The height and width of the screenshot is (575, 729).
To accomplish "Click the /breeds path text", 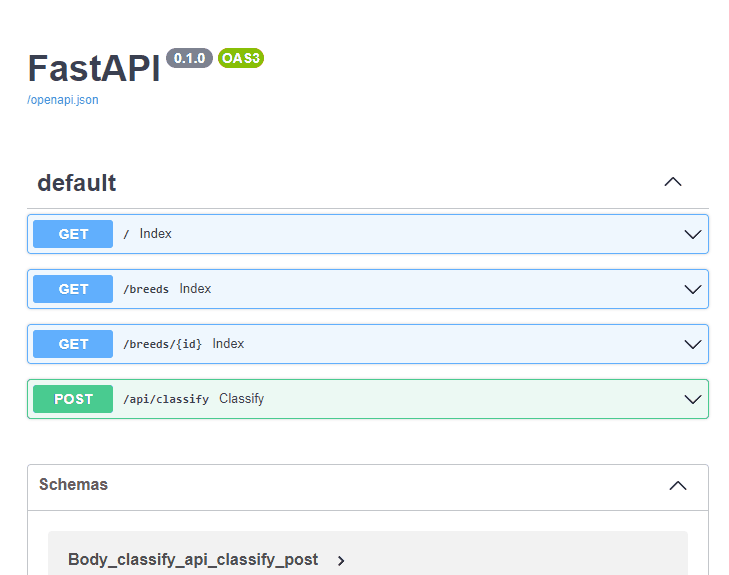I will coord(146,289).
